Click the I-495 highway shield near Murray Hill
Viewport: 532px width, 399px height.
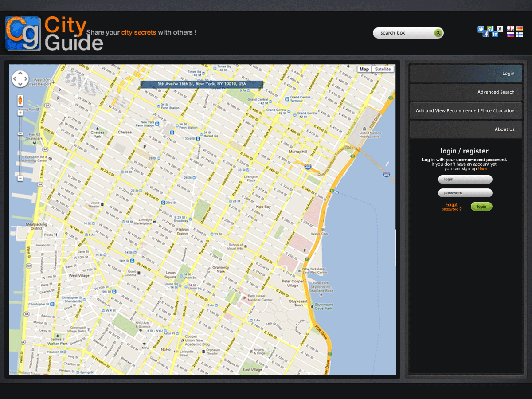[308, 167]
